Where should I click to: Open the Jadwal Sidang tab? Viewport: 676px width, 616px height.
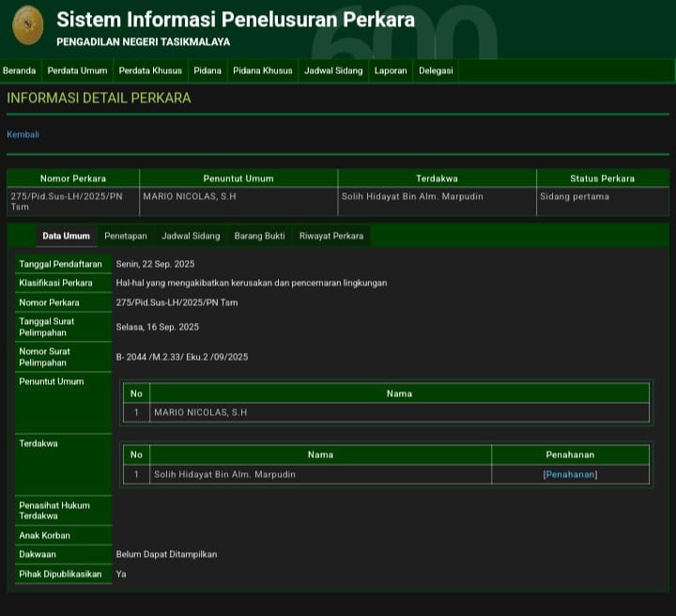pos(191,236)
